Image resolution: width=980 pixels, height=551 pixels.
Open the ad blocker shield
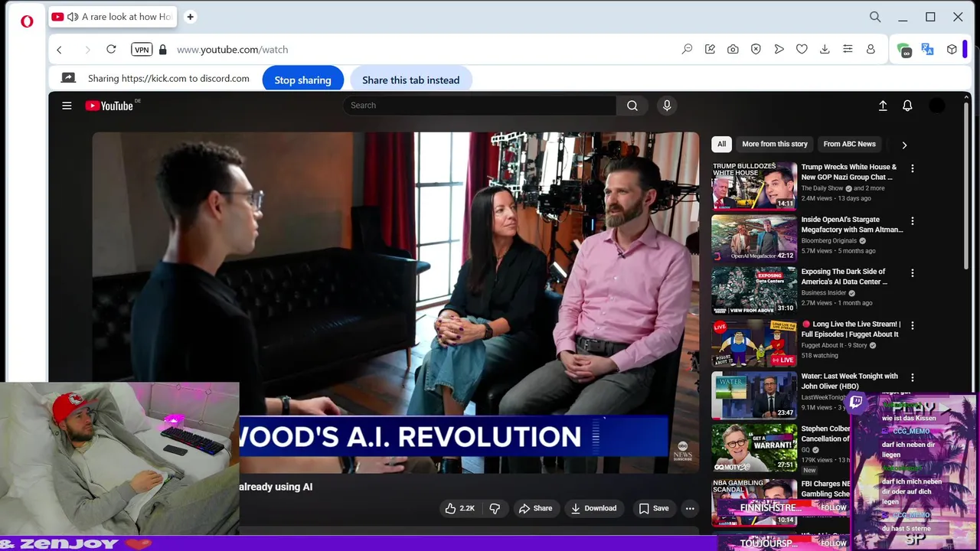756,49
